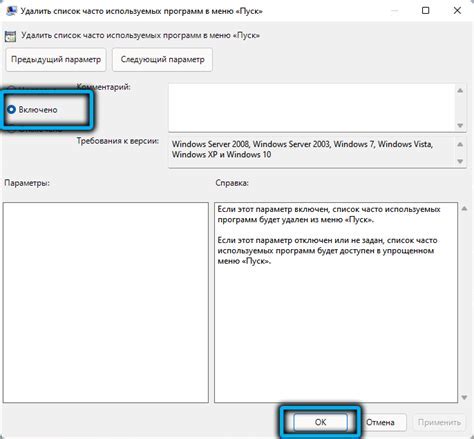Click version requirements scroll up arrow
Screen dimensions: 474x439
pyautogui.click(x=460, y=144)
